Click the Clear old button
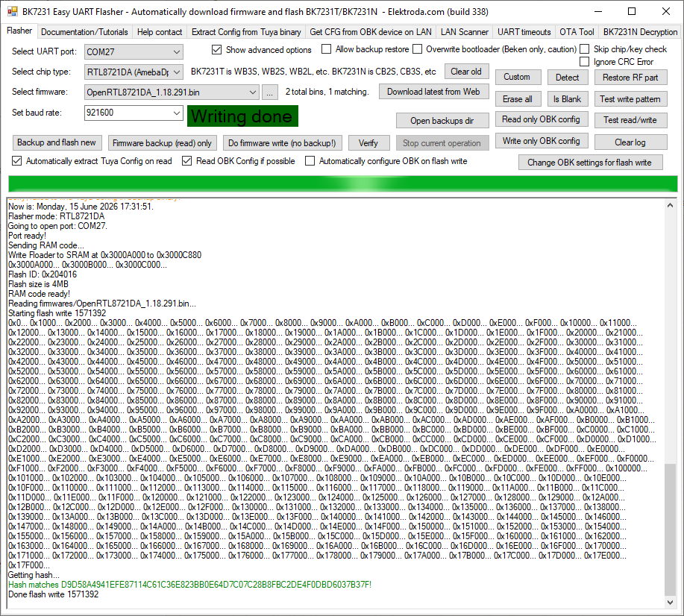 [466, 72]
